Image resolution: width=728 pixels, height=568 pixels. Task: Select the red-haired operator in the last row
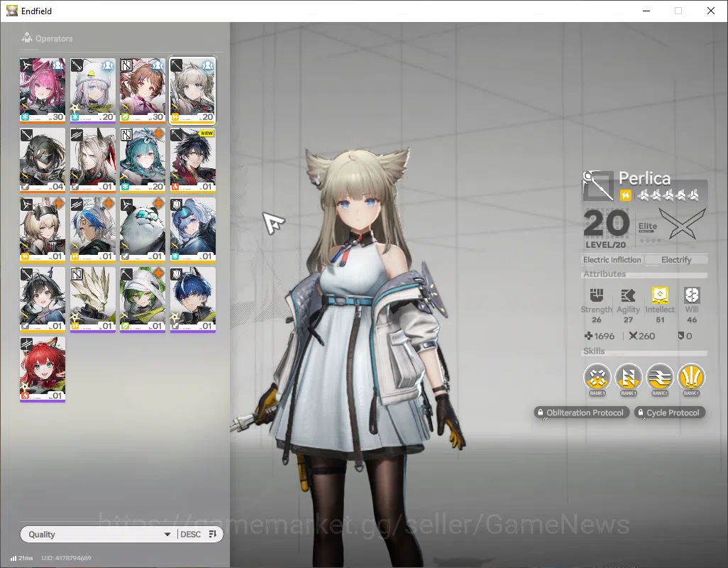pos(43,369)
